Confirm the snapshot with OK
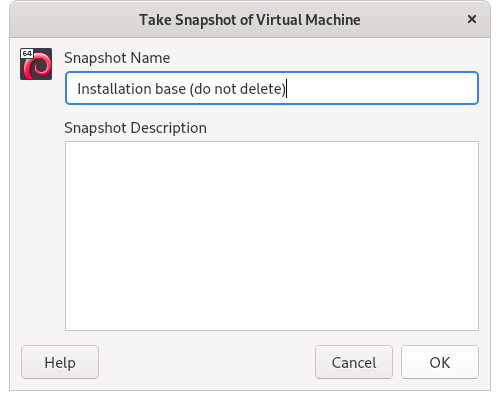The image size is (500, 400). (440, 362)
